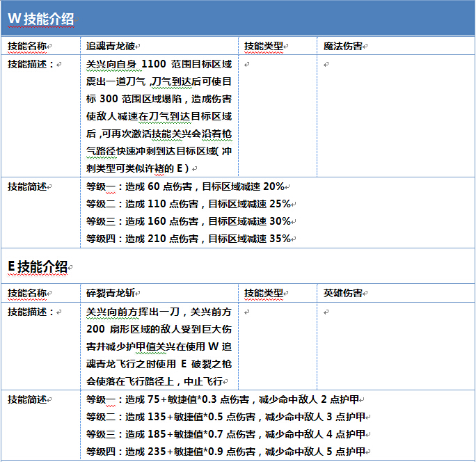Click the line '会使落在飞行路径上,中止飞行'
The width and height of the screenshot is (476, 462).
point(154,381)
